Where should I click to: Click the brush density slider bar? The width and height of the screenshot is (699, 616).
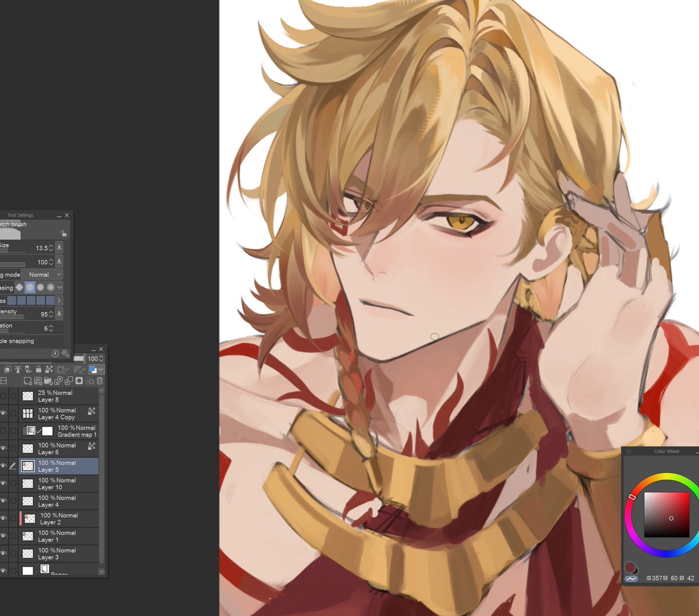12,317
